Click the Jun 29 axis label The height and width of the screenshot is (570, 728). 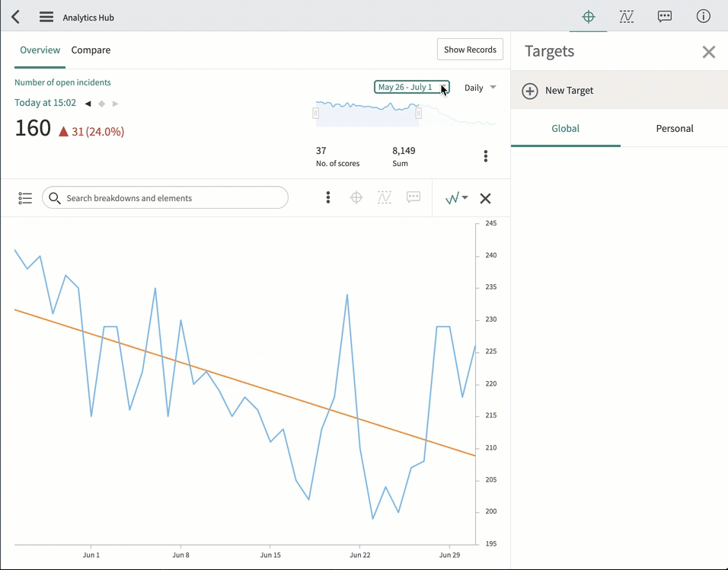tap(449, 555)
